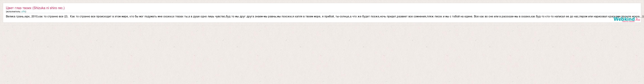Open the song title 'Цвет глаз твоих' link
The width and height of the screenshot is (644, 84).
pyautogui.click(x=19, y=8)
